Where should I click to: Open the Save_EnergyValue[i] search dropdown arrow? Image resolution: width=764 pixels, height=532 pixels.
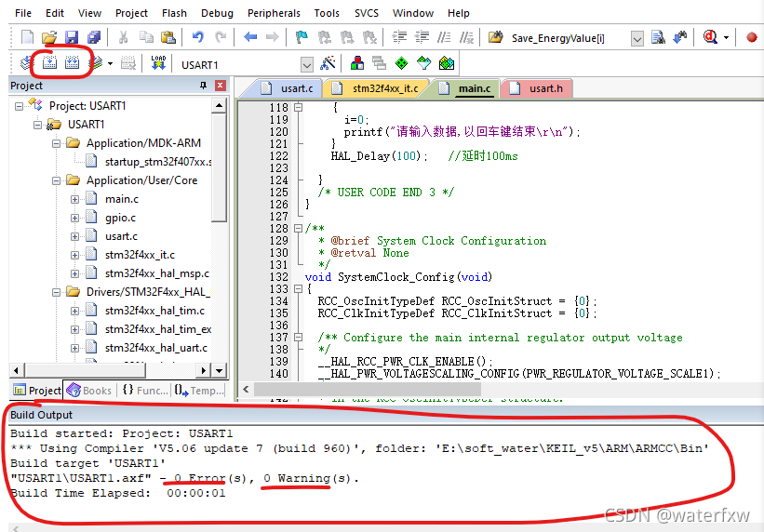637,38
